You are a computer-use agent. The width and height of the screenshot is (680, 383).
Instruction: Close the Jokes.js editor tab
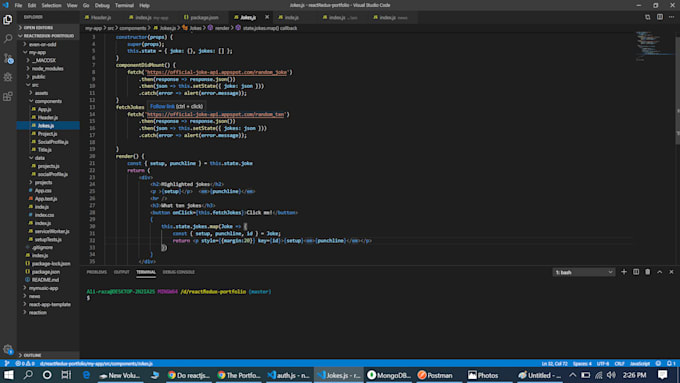pyautogui.click(x=267, y=17)
